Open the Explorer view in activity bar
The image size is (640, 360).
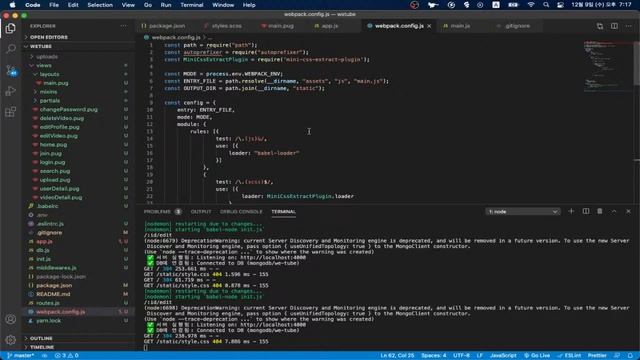point(11,29)
